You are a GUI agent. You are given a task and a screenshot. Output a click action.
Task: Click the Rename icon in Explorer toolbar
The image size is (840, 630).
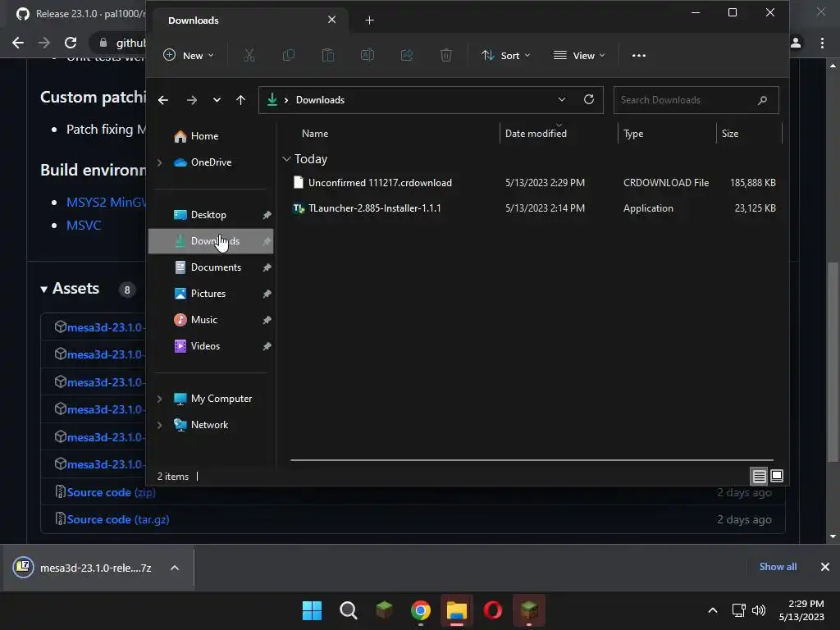[367, 55]
